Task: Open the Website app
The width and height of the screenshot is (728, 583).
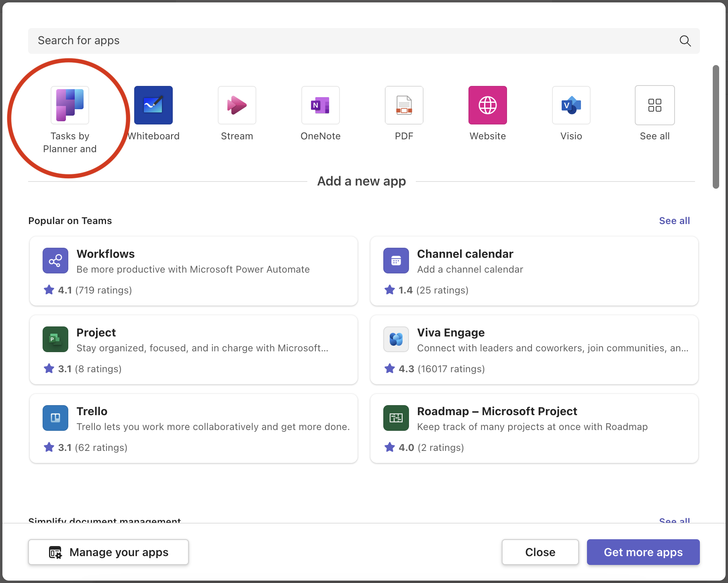Action: pos(487,105)
